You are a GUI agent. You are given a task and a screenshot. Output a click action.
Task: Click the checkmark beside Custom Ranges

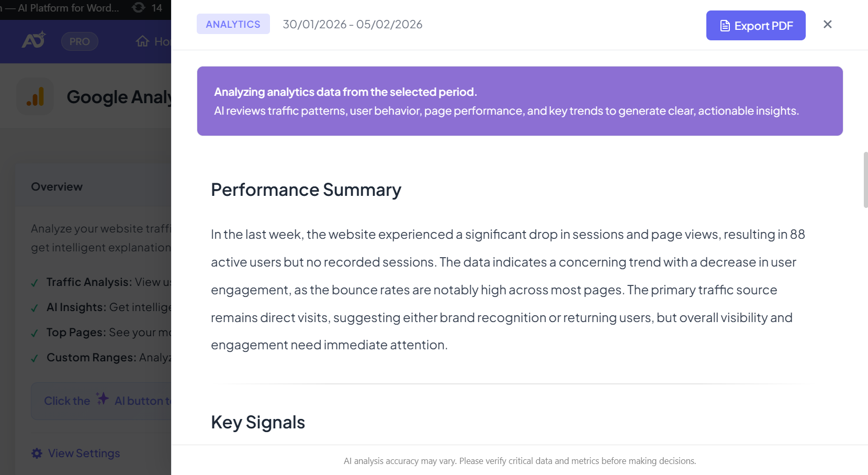[x=35, y=358]
